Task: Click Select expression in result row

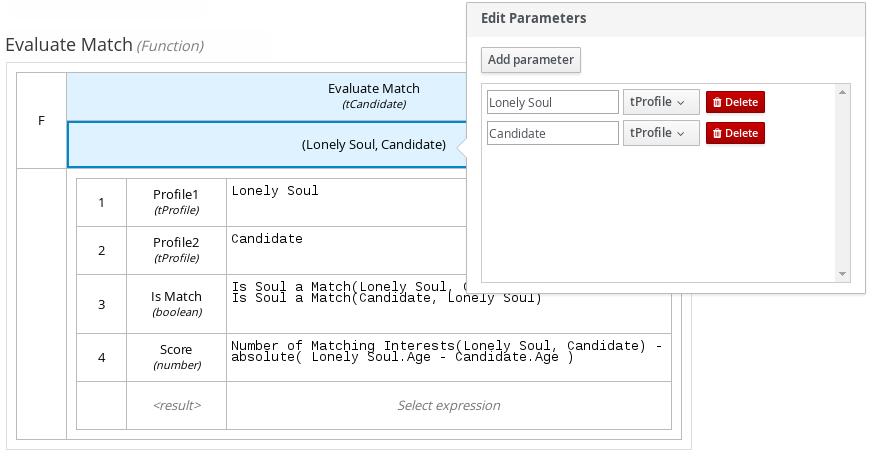Action: 448,406
